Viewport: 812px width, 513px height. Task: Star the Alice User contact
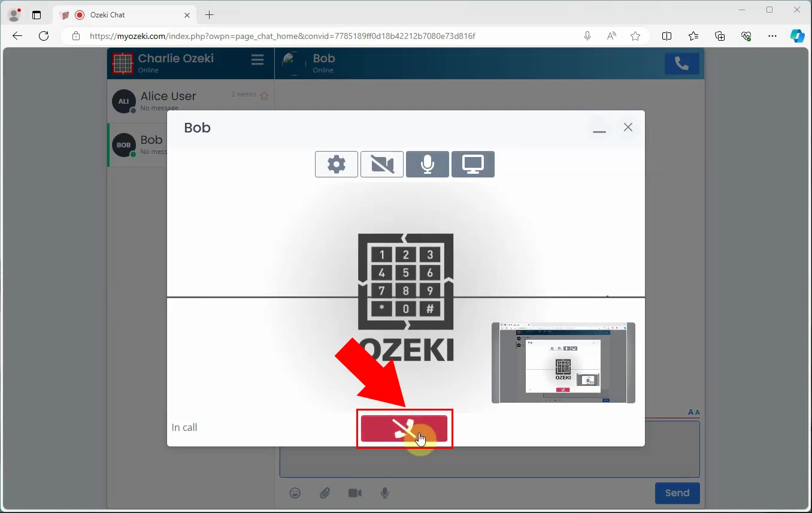coord(265,95)
